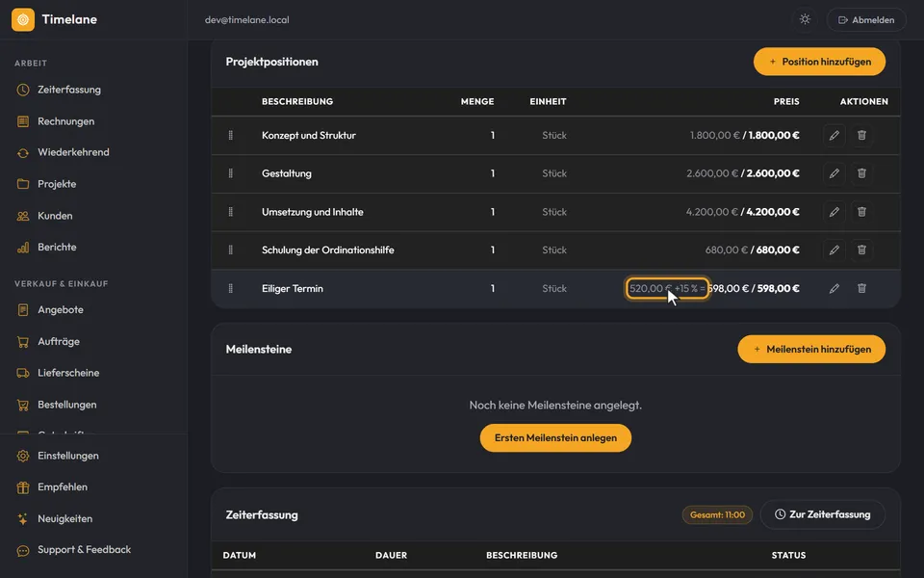Click the Dauer column header
The width and height of the screenshot is (924, 578).
(392, 556)
